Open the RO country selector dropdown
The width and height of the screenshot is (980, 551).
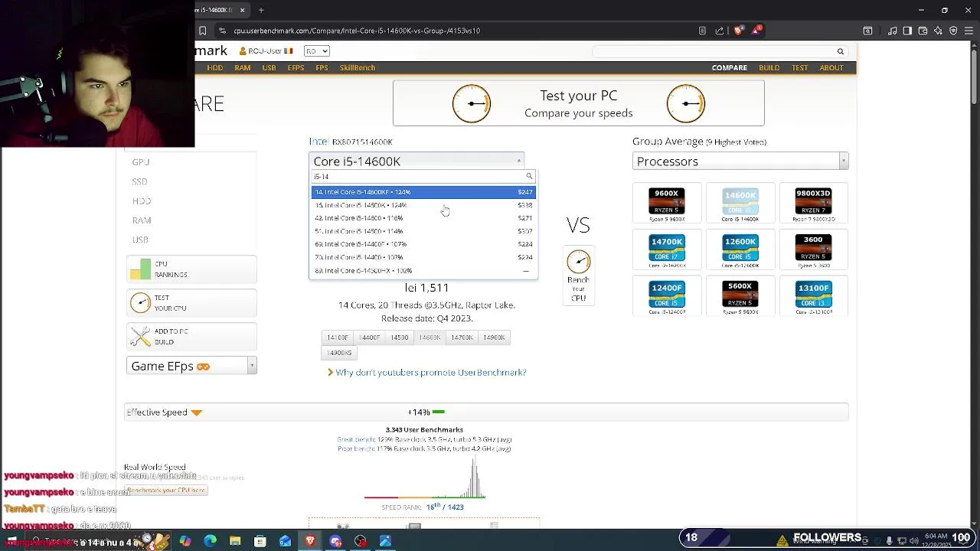316,51
